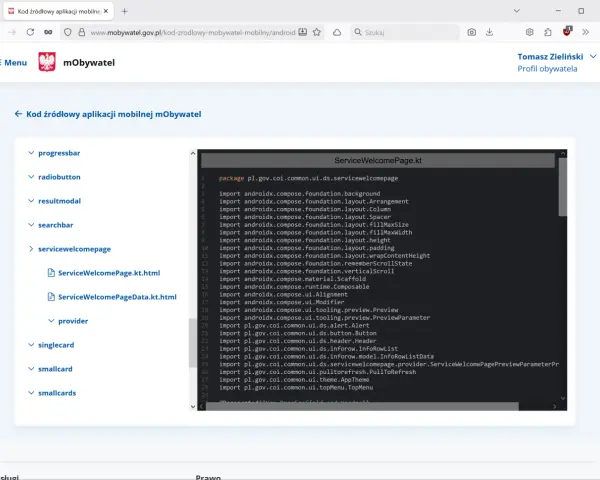Click the file tree scroll up arrow
The width and height of the screenshot is (600, 480).
[193, 153]
